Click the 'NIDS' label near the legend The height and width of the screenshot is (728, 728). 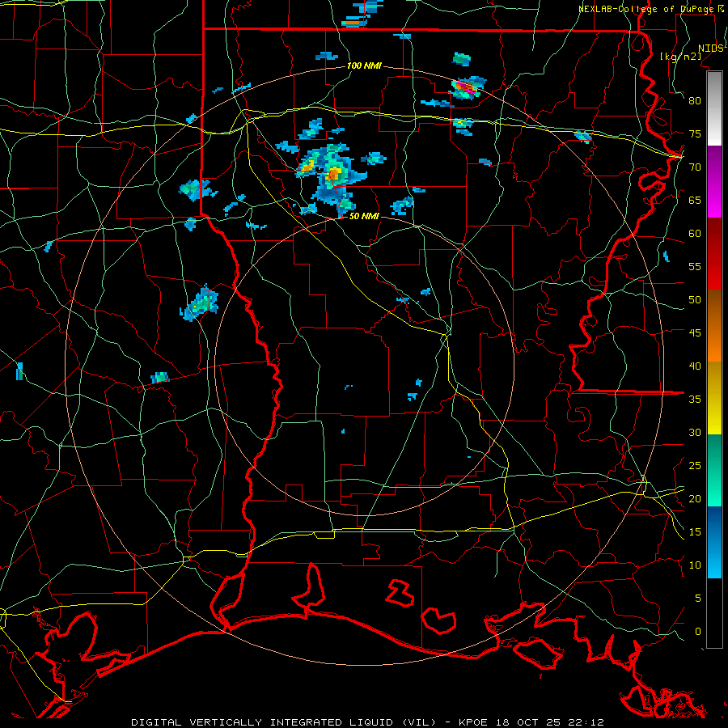pyautogui.click(x=711, y=49)
